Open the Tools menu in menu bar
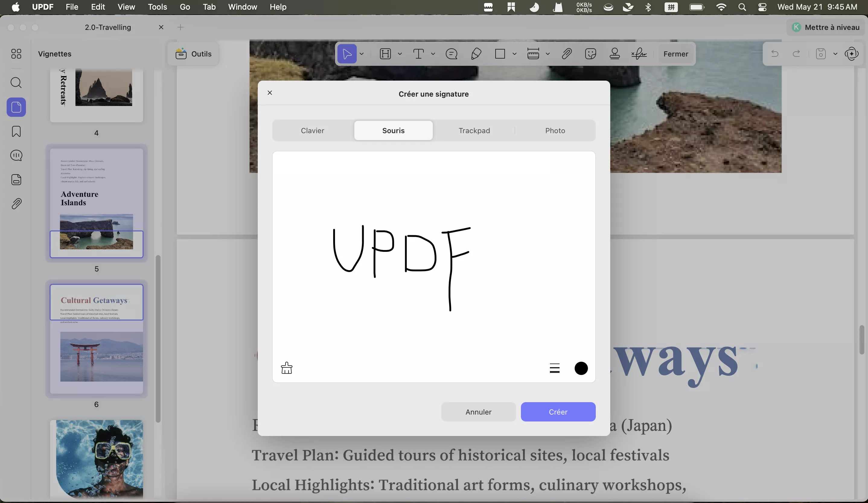This screenshot has width=868, height=503. [158, 7]
